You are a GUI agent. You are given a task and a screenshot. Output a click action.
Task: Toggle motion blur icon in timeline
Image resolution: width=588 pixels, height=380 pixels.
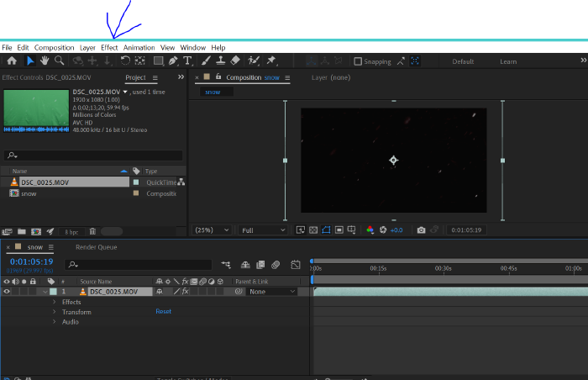click(x=276, y=265)
